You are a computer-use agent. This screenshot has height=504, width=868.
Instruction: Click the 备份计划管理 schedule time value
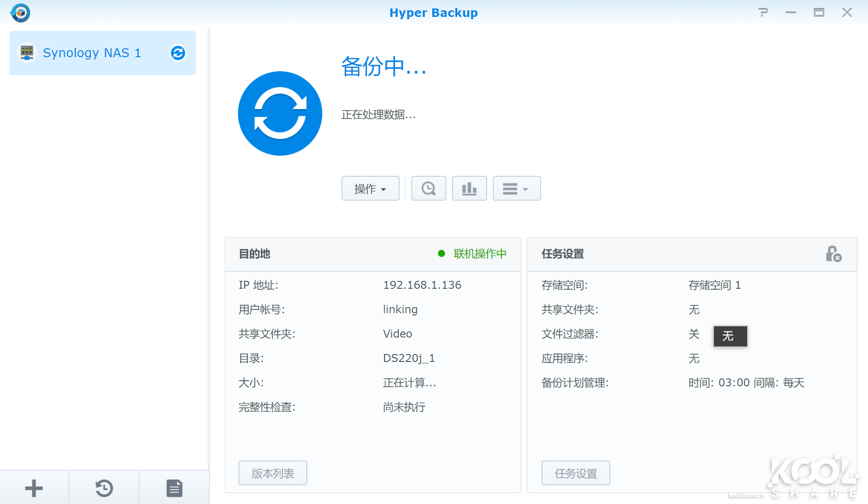click(746, 383)
